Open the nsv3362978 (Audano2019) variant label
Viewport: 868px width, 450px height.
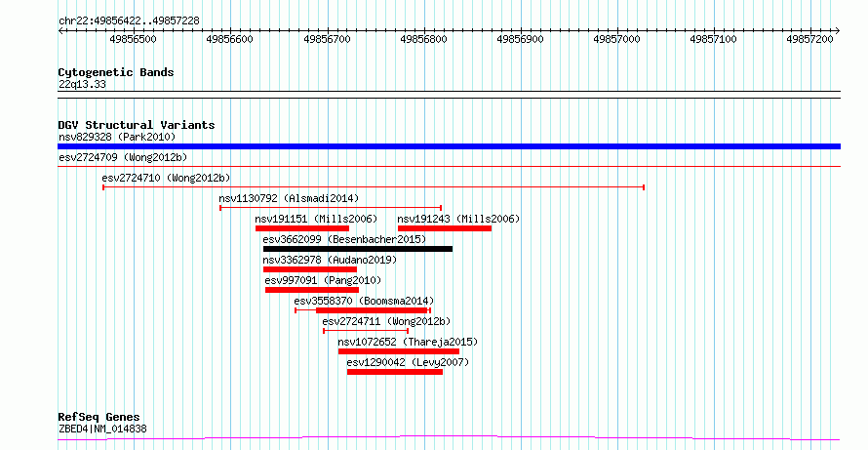(330, 260)
